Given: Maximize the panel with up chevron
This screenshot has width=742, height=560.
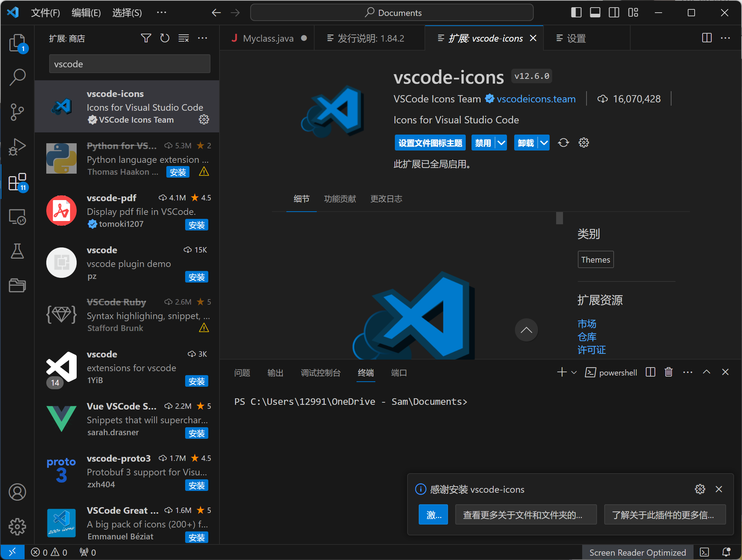Looking at the screenshot, I should pyautogui.click(x=707, y=372).
